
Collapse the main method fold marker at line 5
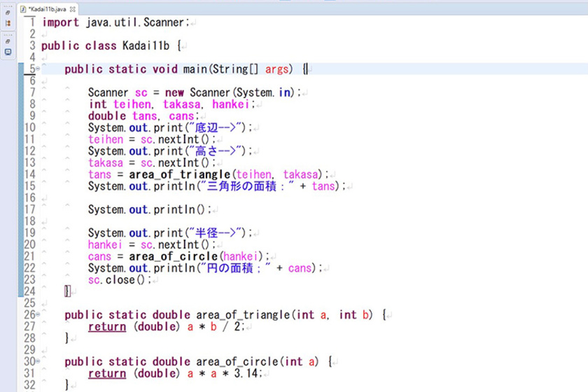(x=38, y=70)
